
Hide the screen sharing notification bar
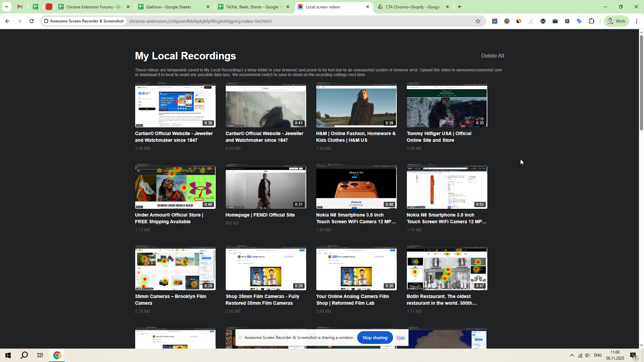point(400,338)
